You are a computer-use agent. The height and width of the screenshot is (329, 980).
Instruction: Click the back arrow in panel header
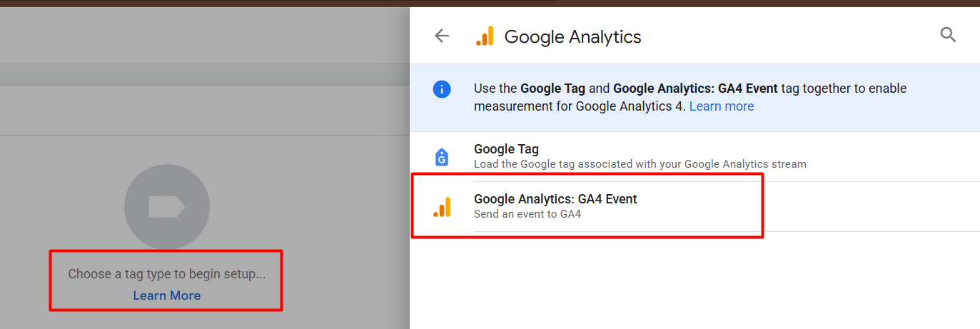[442, 36]
